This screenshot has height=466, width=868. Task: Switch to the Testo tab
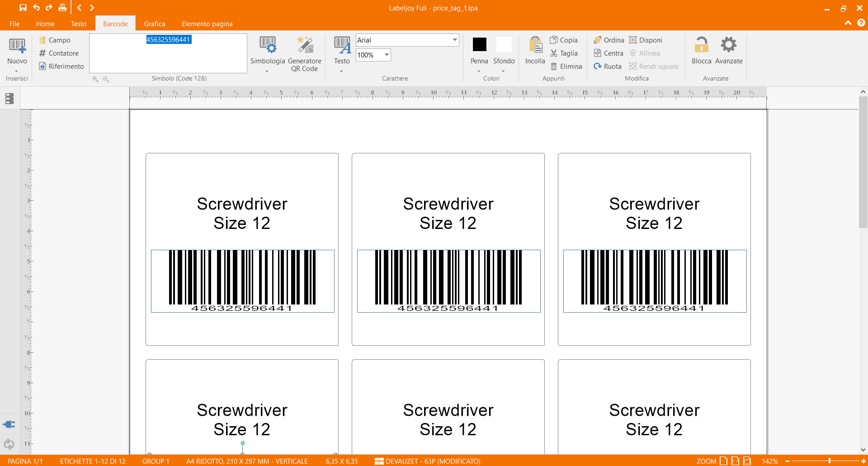pyautogui.click(x=79, y=24)
